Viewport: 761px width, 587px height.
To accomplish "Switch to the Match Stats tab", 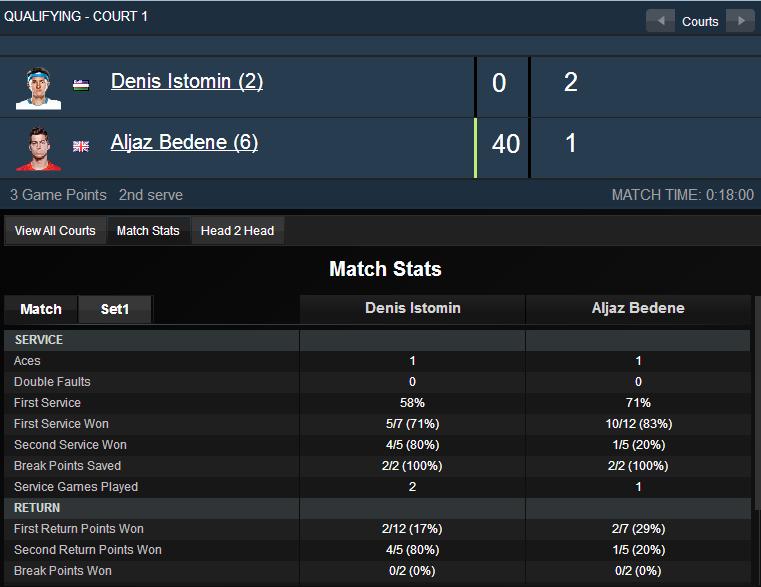I will pyautogui.click(x=148, y=231).
